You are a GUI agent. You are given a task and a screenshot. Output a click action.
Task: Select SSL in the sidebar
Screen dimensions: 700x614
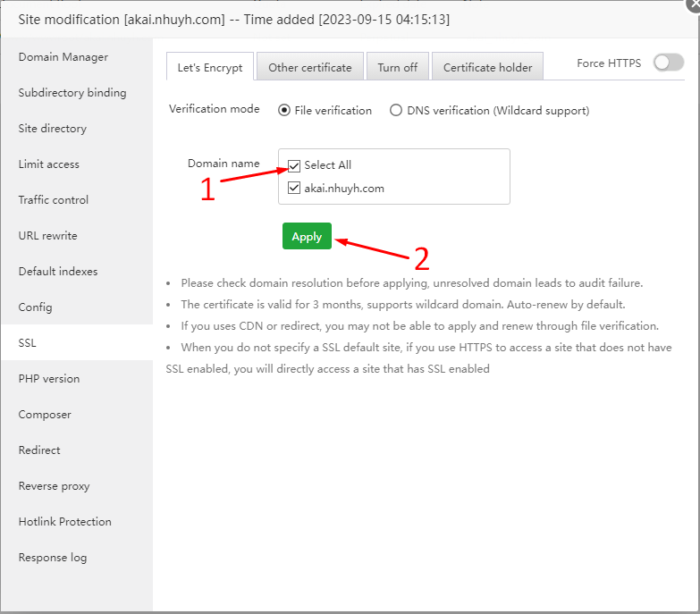point(77,342)
